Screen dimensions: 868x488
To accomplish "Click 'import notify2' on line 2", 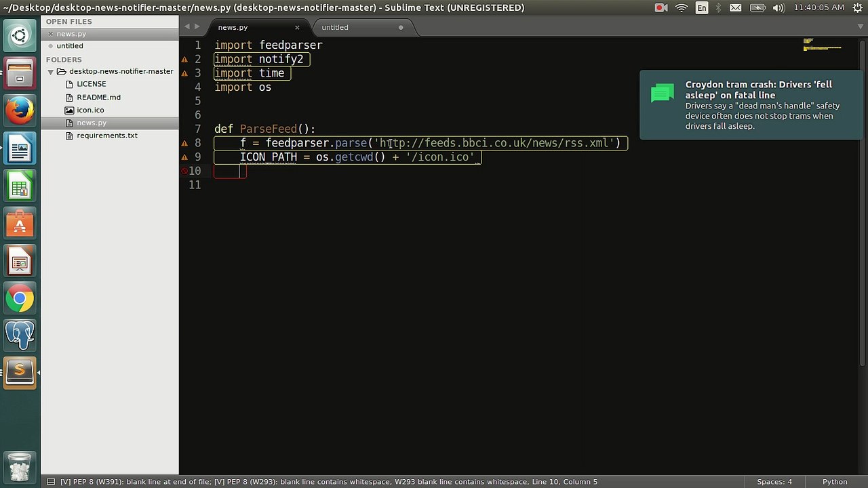I will pyautogui.click(x=258, y=60).
